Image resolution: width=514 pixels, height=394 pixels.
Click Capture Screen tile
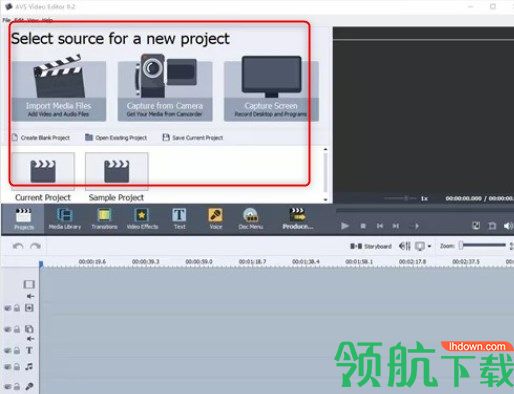coord(271,91)
